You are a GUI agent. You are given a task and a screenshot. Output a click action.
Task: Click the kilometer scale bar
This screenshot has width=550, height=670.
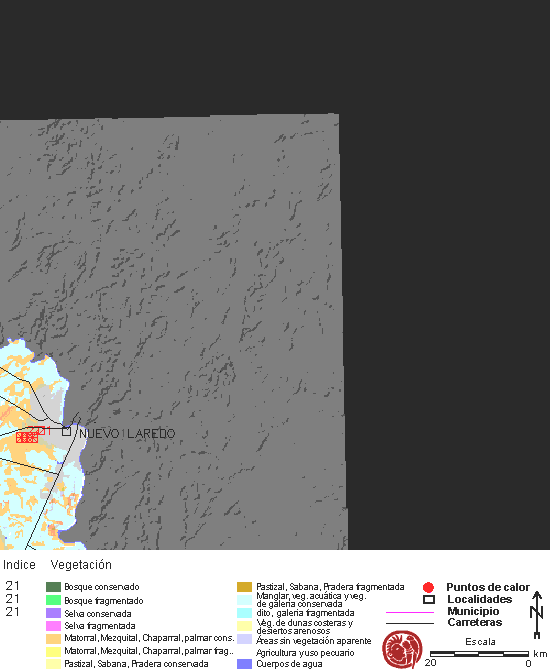(x=479, y=654)
